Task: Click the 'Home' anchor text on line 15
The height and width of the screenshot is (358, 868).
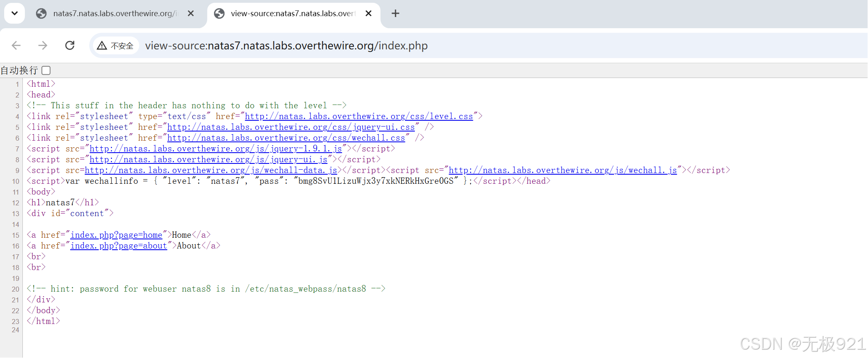Action: click(182, 235)
